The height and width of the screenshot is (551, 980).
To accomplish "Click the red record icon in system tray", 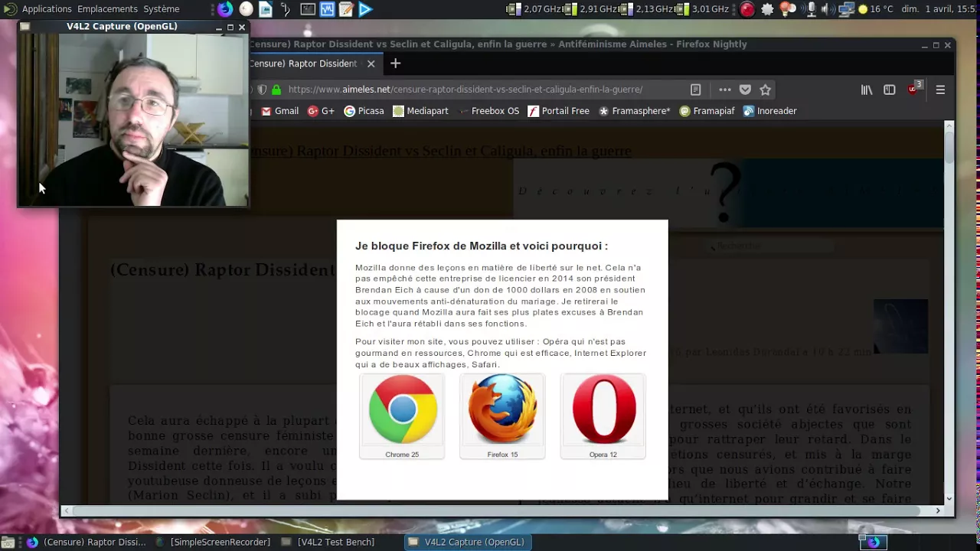I will tap(746, 9).
